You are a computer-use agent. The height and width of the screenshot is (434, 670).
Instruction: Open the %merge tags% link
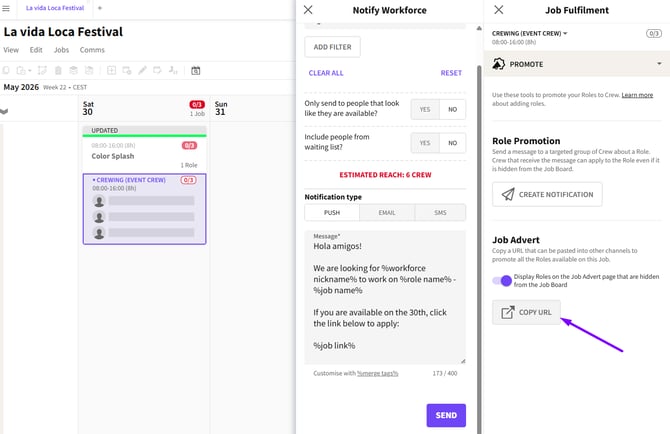tap(378, 373)
